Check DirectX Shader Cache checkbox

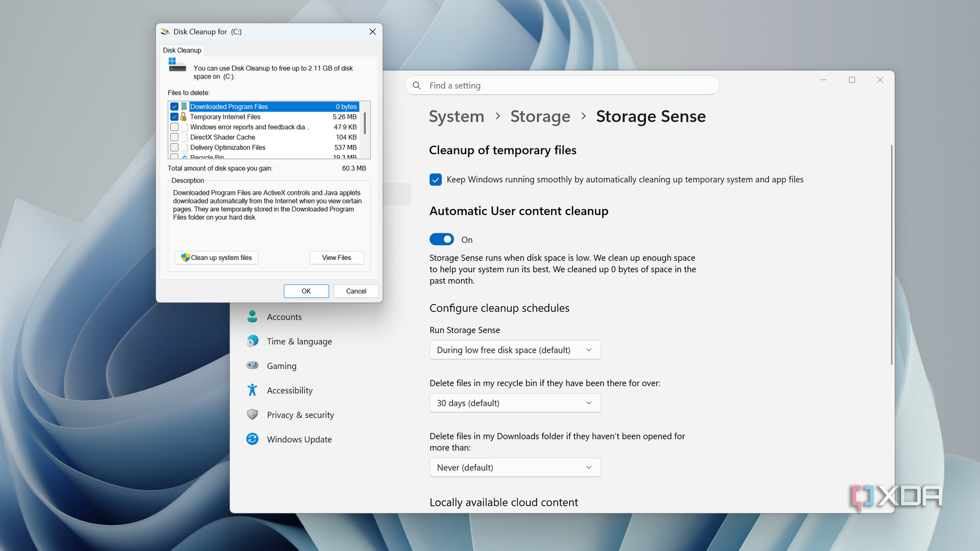(x=175, y=137)
